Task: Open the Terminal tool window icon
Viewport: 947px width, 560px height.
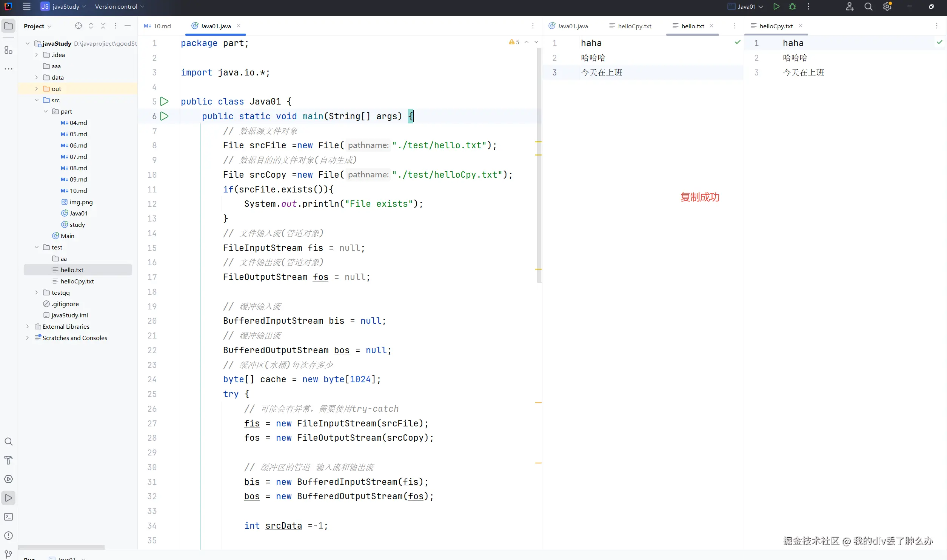Action: tap(8, 517)
